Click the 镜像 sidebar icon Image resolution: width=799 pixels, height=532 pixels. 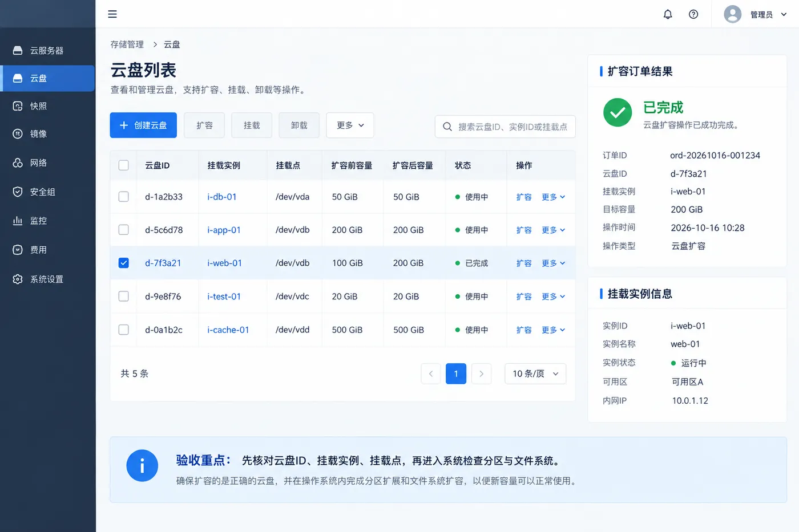(x=18, y=134)
